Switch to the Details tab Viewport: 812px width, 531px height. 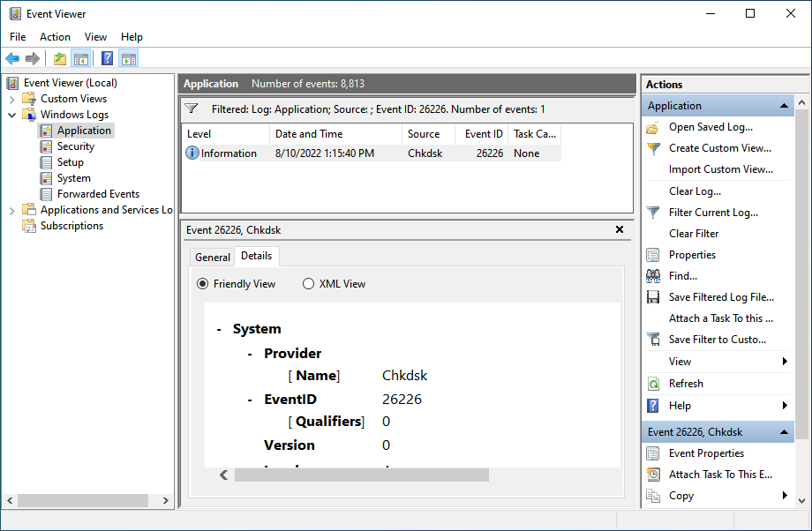(x=256, y=256)
